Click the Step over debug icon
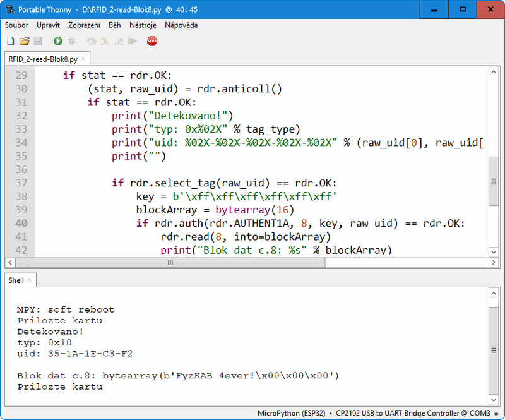 tap(92, 41)
